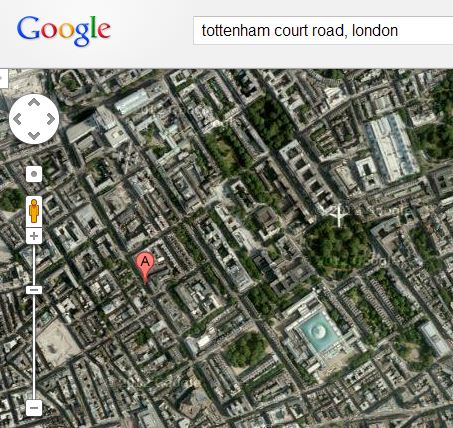
Task: Click the zoom slider handle
Action: point(34,290)
